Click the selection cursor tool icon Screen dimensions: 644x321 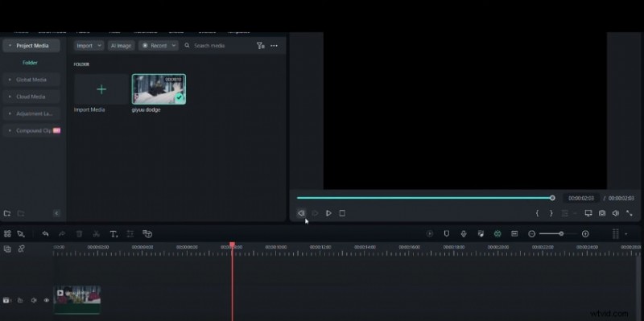[21, 233]
